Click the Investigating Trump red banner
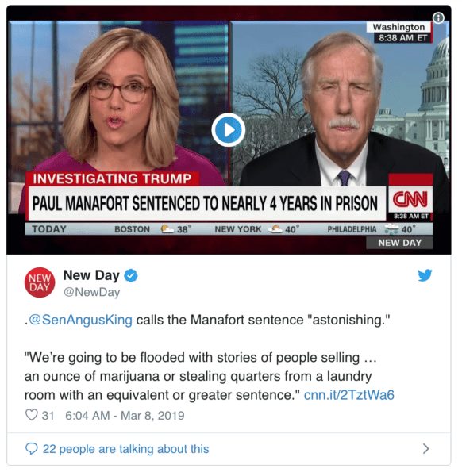Viewport: 462px width, 476px height. (112, 178)
